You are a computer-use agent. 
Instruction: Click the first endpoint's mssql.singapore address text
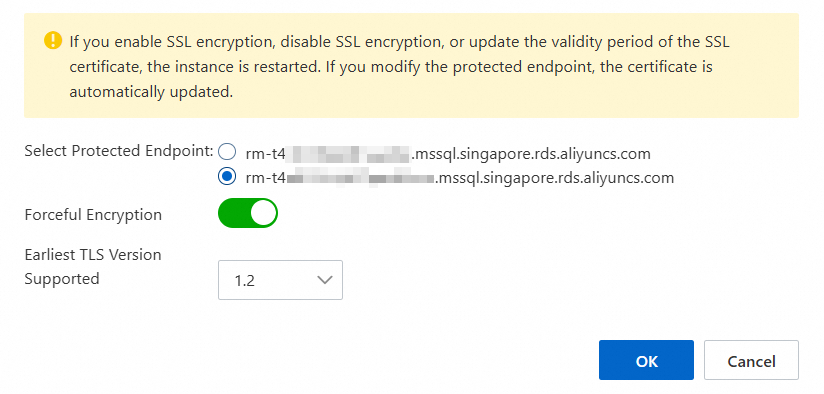[531, 153]
